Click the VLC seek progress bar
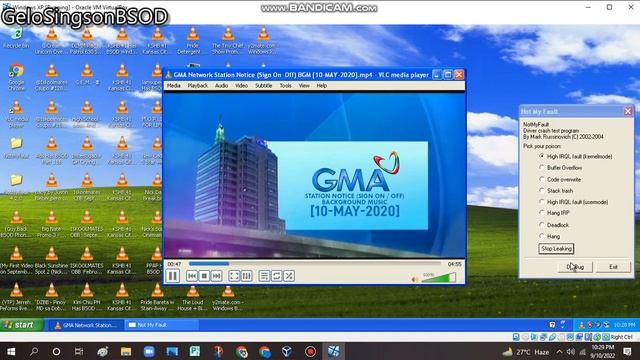640x360 pixels. pyautogui.click(x=314, y=264)
